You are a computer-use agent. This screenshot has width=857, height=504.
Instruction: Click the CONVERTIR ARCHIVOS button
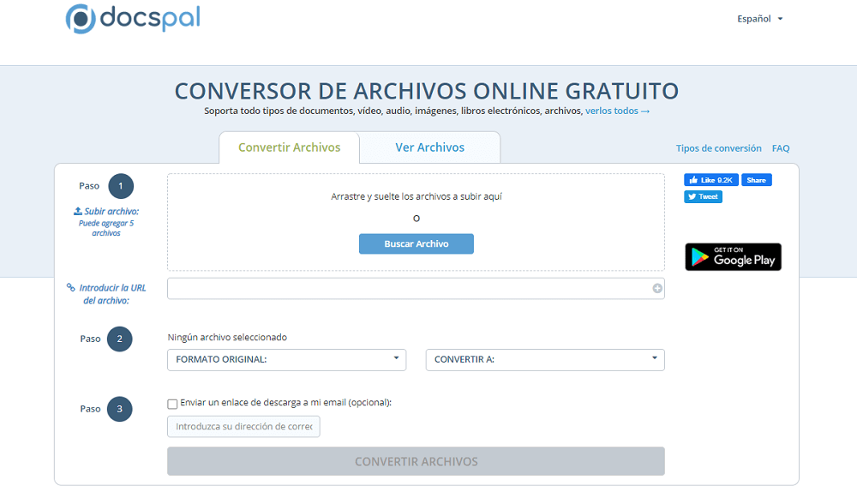416,461
